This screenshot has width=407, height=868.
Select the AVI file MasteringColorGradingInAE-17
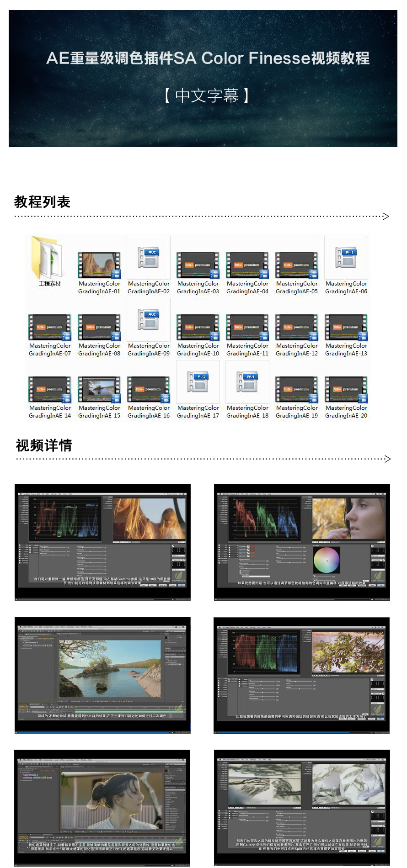click(198, 382)
